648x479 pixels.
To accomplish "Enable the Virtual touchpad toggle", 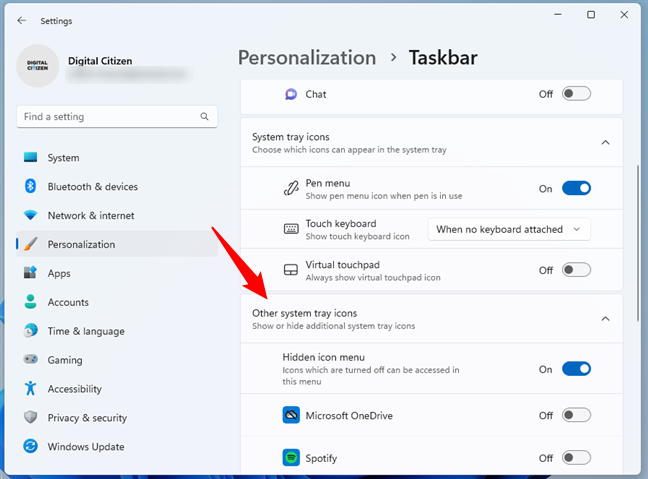I will [x=576, y=270].
